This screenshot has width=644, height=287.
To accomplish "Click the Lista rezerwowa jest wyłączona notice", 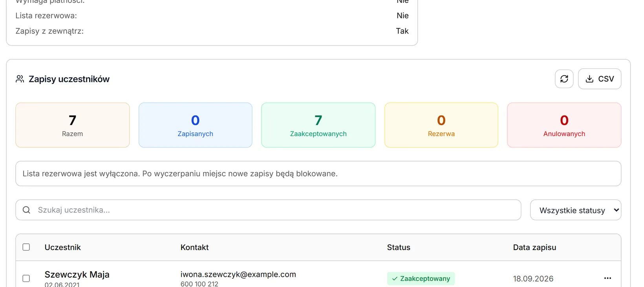I will 318,173.
